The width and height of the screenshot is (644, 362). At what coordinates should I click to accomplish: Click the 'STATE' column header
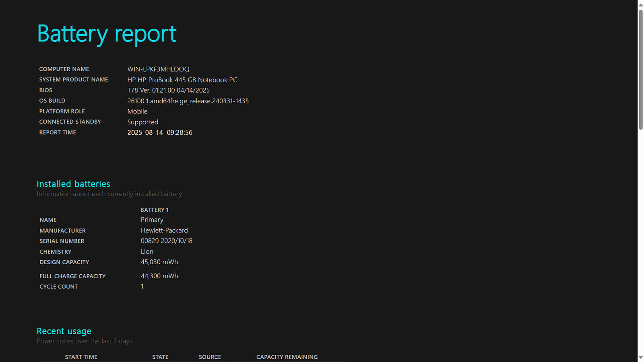point(160,357)
